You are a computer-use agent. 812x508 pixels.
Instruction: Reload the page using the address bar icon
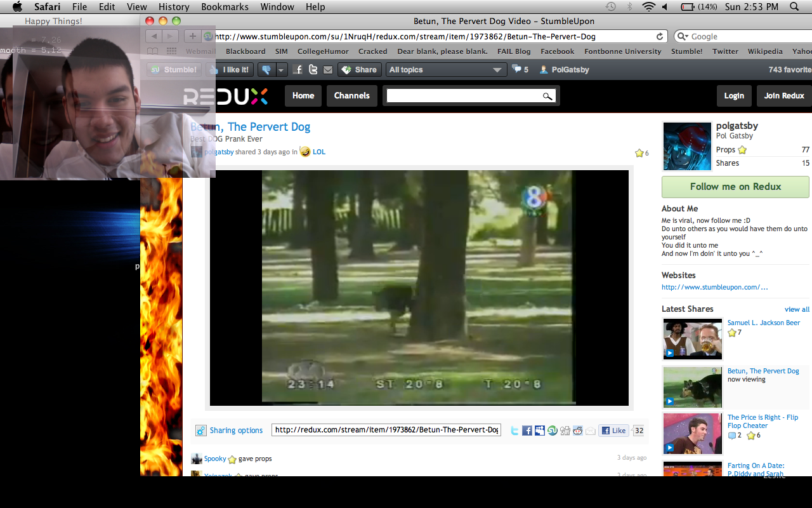tap(660, 37)
